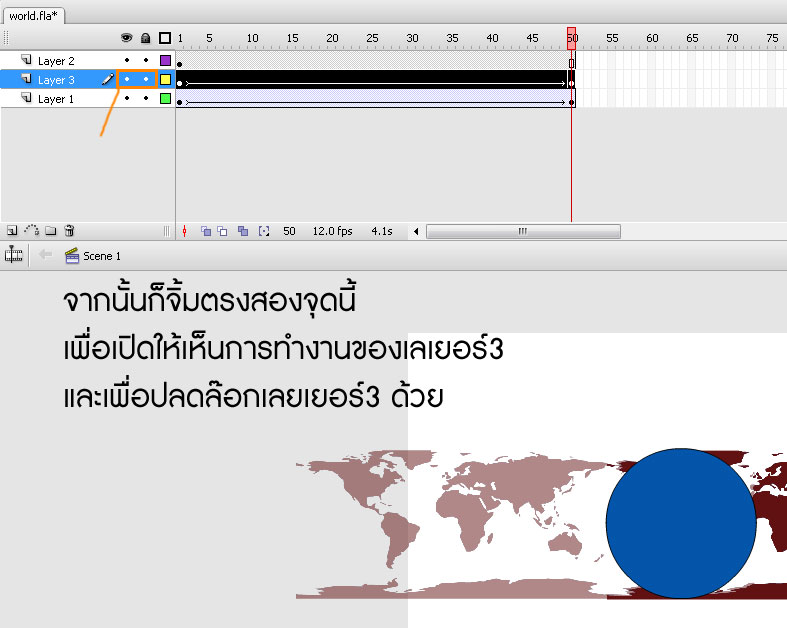
Task: Insert a layer folder
Action: tap(51, 230)
